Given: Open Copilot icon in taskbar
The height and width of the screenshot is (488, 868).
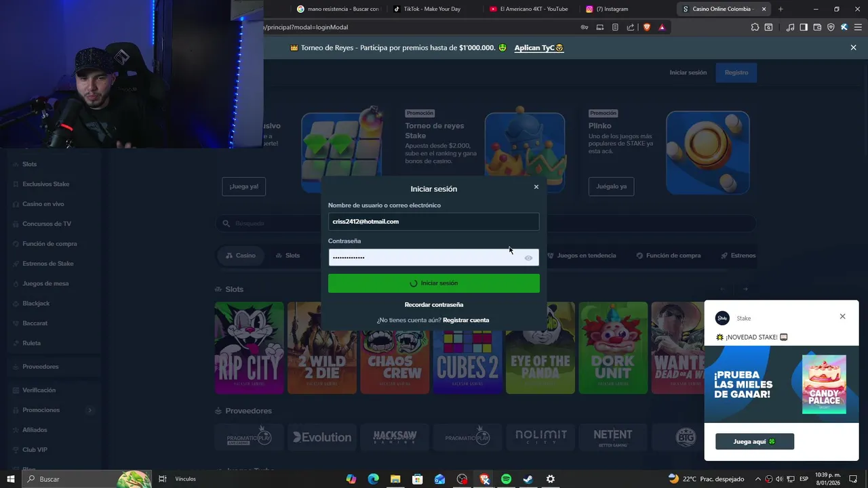Looking at the screenshot, I should [x=351, y=479].
